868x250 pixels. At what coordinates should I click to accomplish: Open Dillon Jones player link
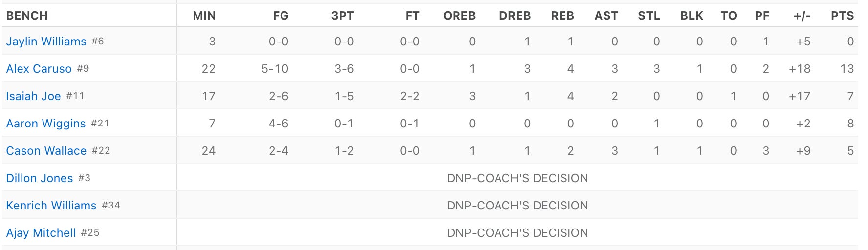(39, 178)
